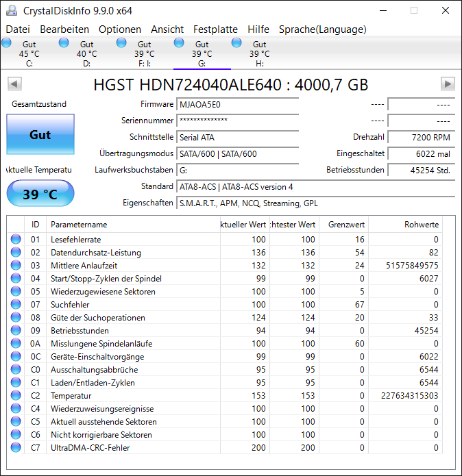The image size is (462, 476).
Task: Select the Wiederzugewiesene Sektoren parameter name
Action: [x=103, y=292]
